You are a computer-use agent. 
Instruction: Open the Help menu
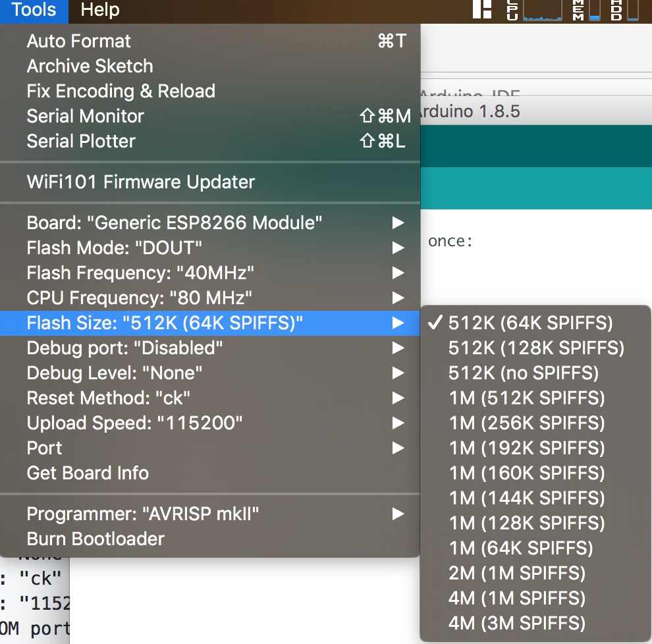(100, 10)
